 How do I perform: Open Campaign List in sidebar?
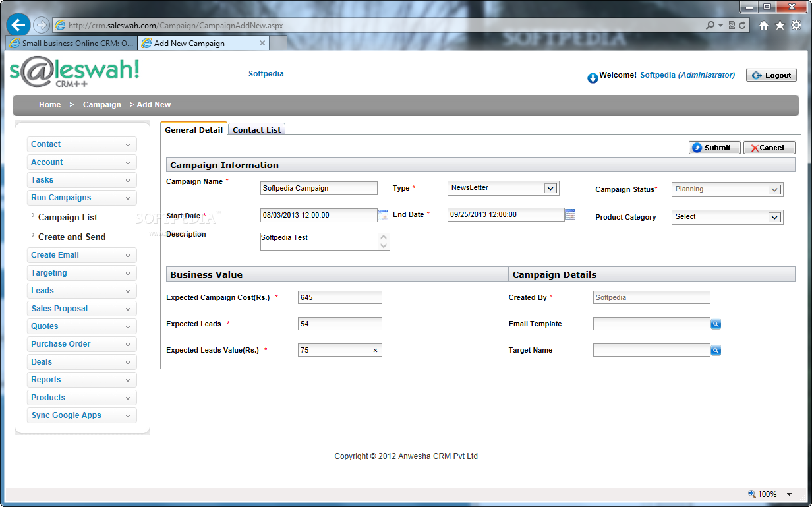click(x=68, y=217)
